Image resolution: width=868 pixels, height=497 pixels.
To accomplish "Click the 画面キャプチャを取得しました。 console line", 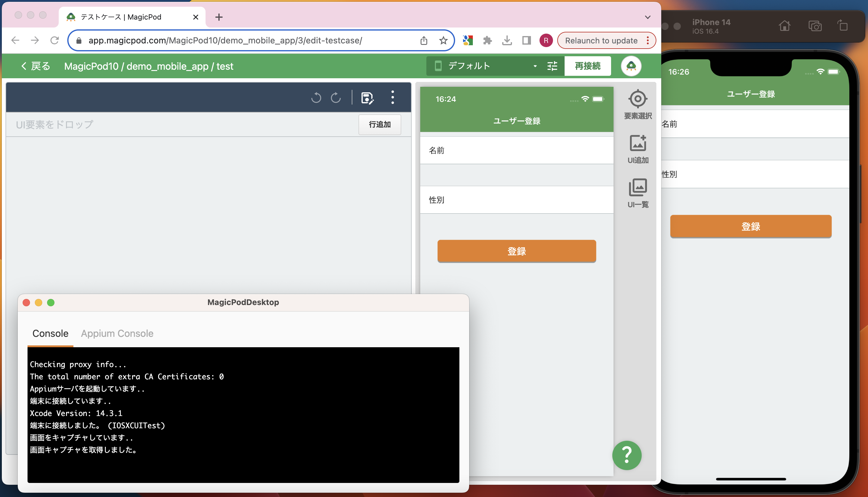I will 84,450.
